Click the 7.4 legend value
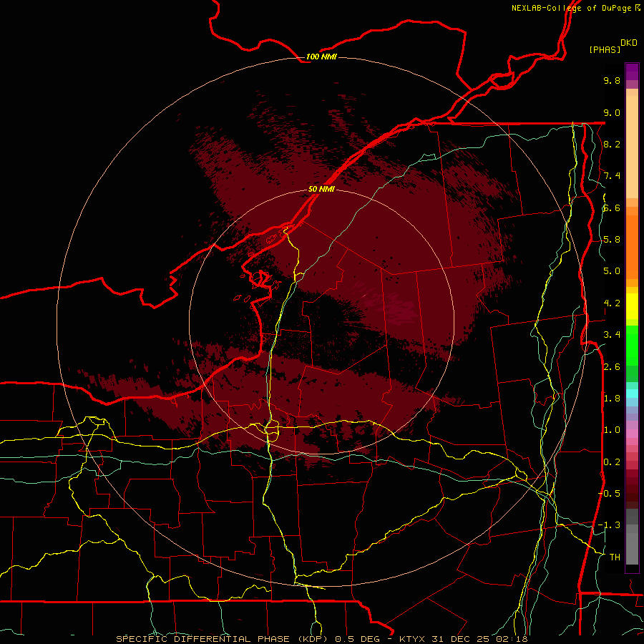The image size is (644, 644). [x=612, y=176]
